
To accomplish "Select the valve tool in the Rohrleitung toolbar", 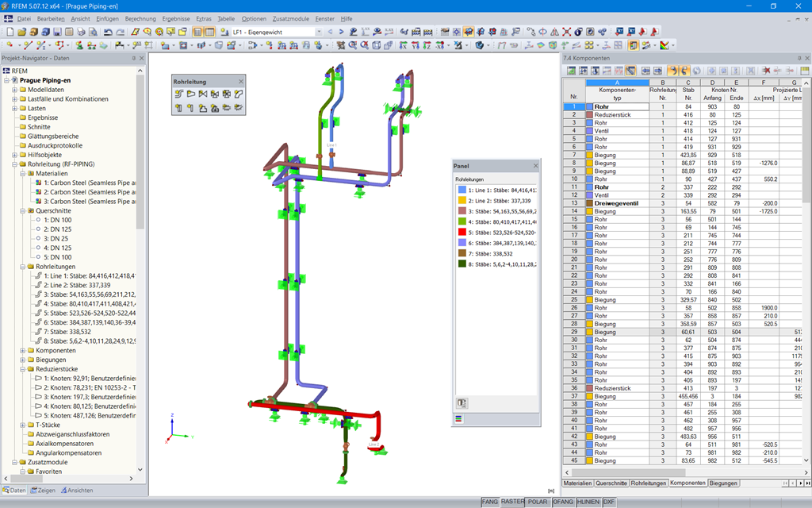I will pos(203,94).
